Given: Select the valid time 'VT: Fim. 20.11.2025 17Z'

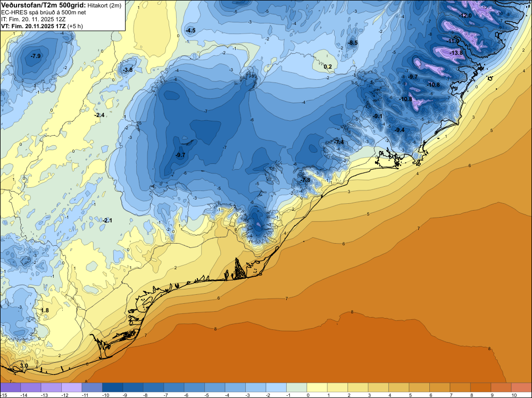Looking at the screenshot, I should [x=33, y=26].
